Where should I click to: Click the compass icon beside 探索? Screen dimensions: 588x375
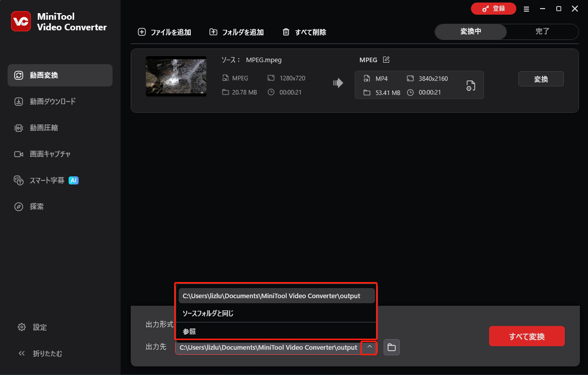tap(19, 207)
